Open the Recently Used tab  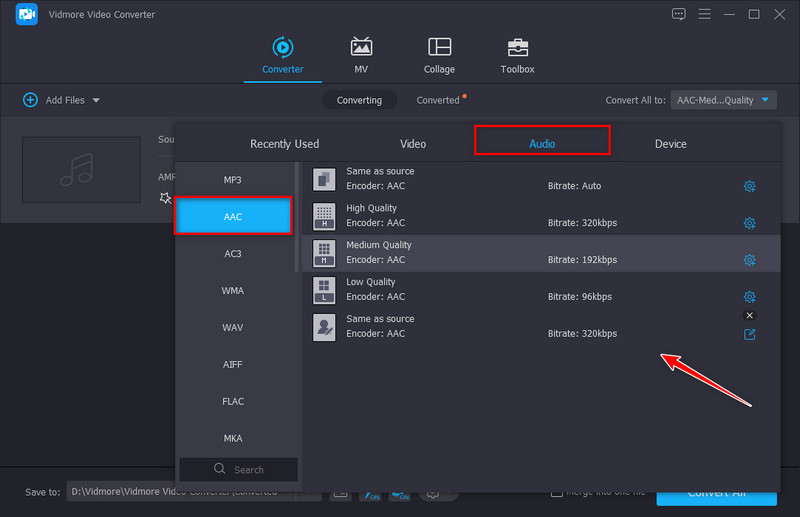click(x=284, y=144)
